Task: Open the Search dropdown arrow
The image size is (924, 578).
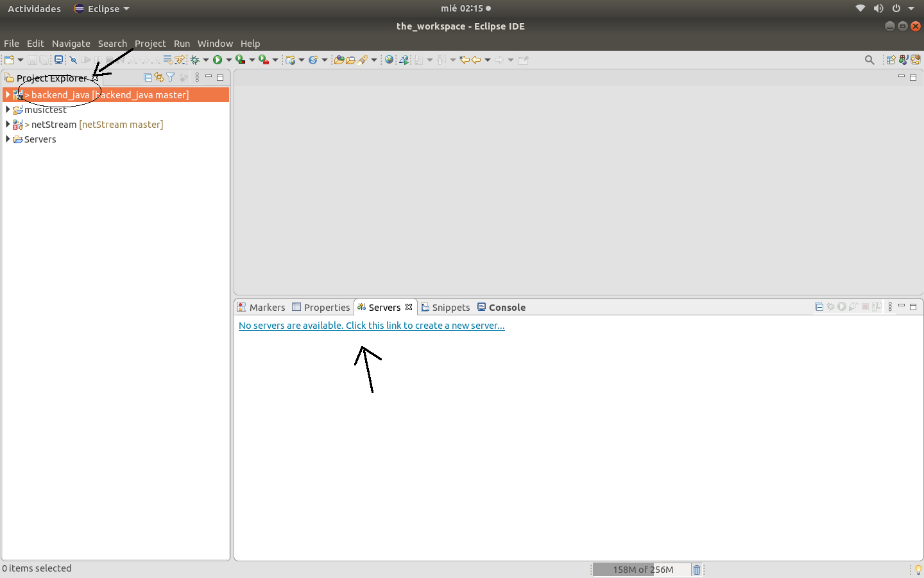Action: pyautogui.click(x=374, y=60)
